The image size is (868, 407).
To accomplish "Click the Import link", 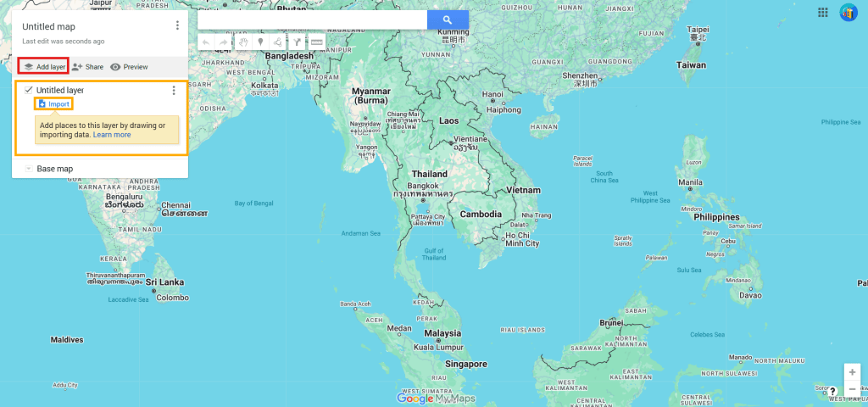I will point(53,103).
